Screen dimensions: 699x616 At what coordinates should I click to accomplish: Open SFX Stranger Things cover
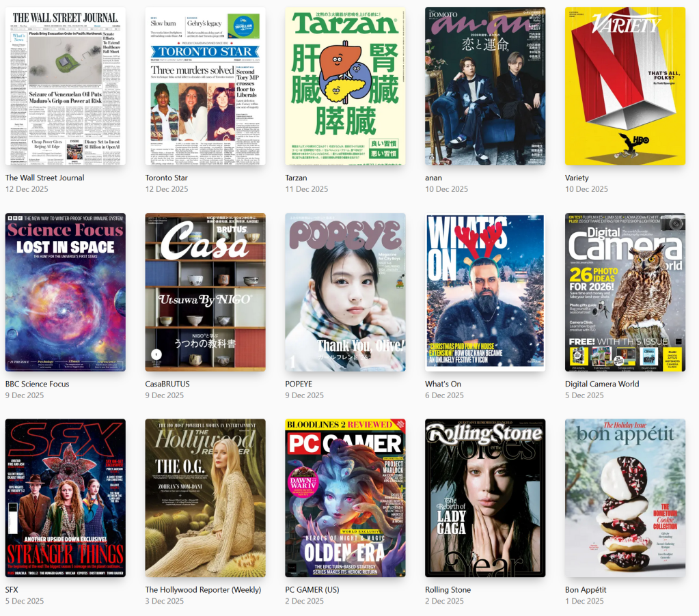pyautogui.click(x=65, y=498)
